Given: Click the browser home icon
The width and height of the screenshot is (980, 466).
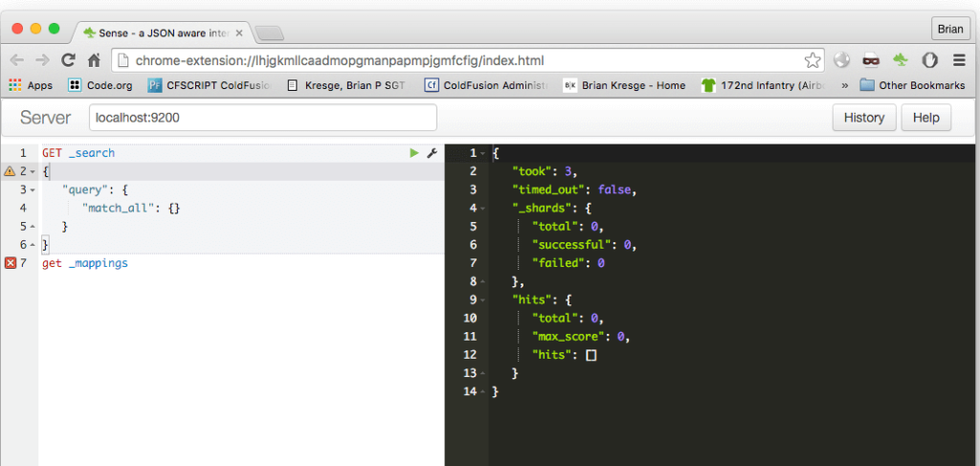Looking at the screenshot, I should [95, 60].
